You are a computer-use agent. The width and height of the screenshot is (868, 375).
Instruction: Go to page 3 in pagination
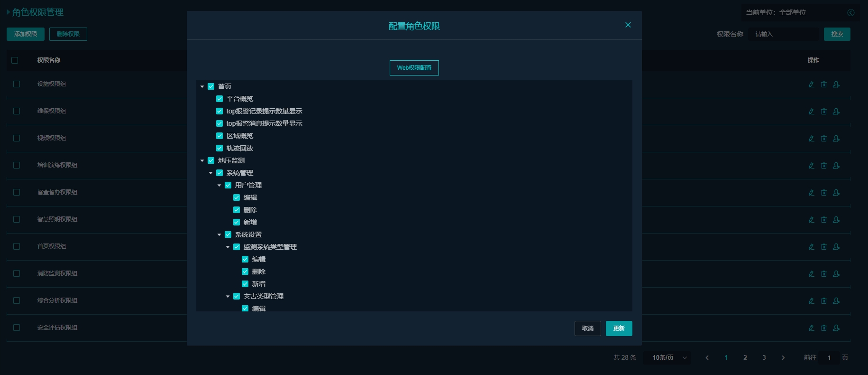(764, 357)
